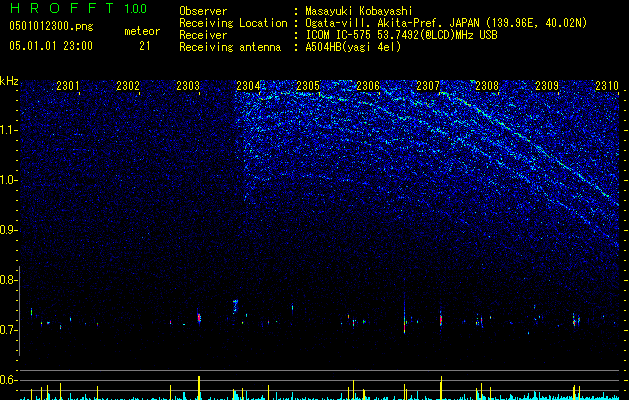Select observer name Masayuki Kobayashi
The width and height of the screenshot is (629, 400).
click(359, 11)
